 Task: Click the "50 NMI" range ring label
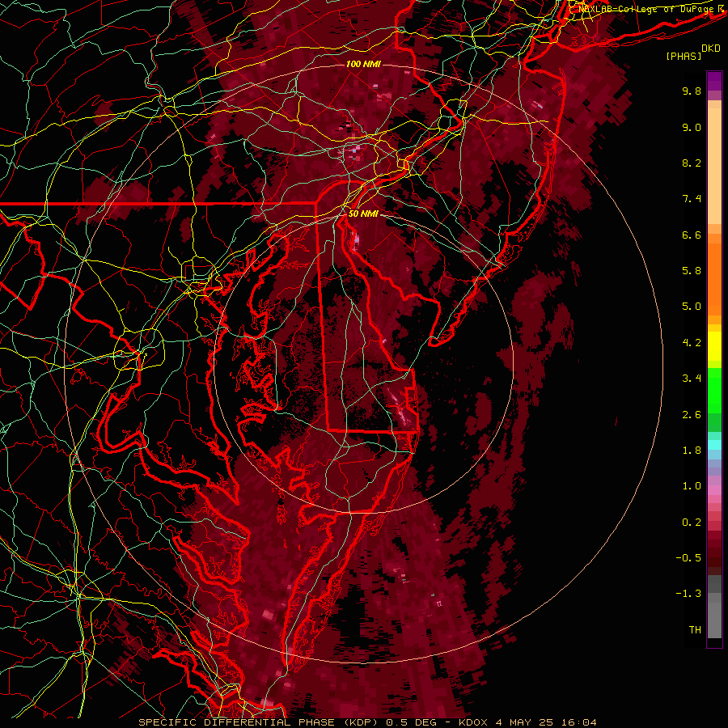(x=363, y=214)
